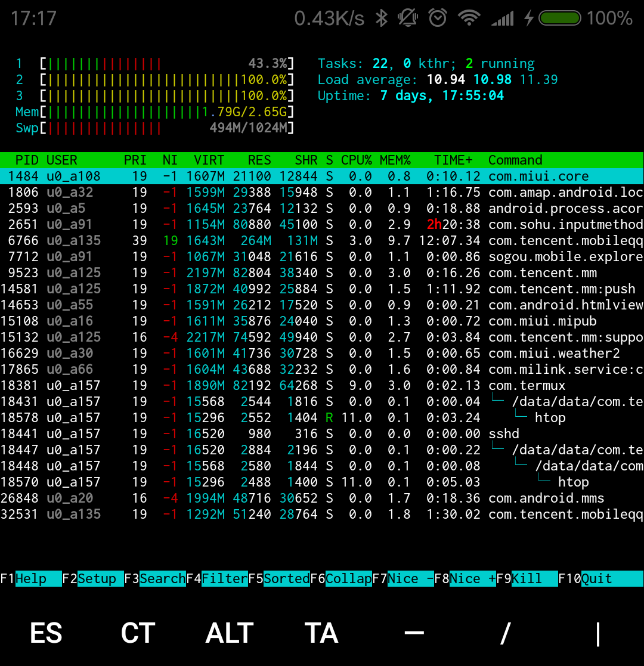Sort by the PID column header

point(27,160)
